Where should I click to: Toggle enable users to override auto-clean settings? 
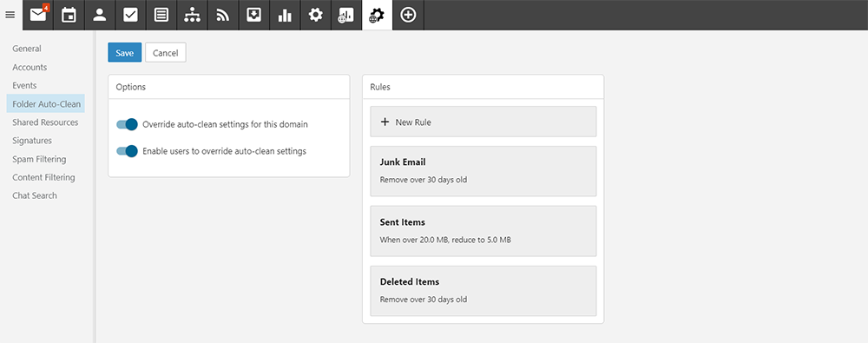click(x=127, y=151)
